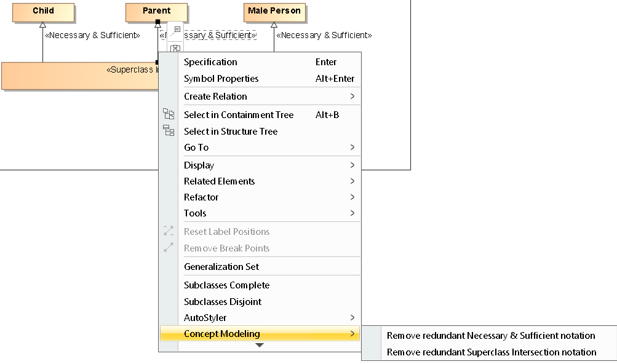The image size is (617, 364).
Task: Toggle Subclasses Disjoint option
Action: (x=223, y=302)
